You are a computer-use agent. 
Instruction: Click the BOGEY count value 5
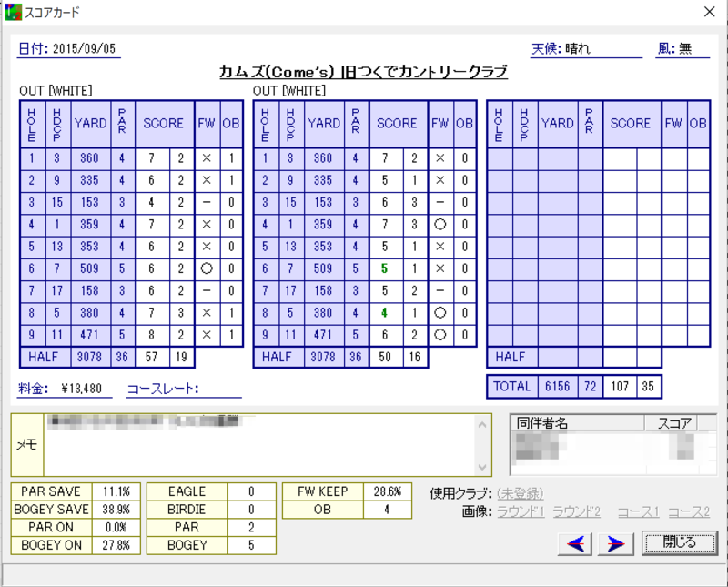coord(252,545)
